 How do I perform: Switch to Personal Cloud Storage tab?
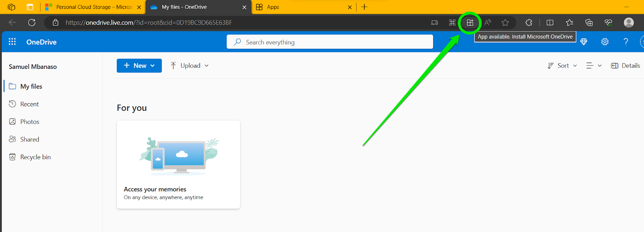coord(93,7)
